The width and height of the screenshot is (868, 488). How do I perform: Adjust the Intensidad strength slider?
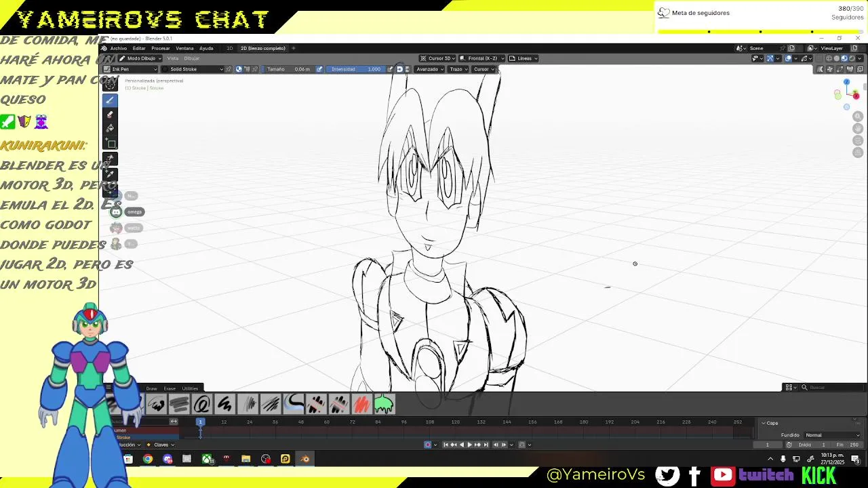tap(356, 69)
